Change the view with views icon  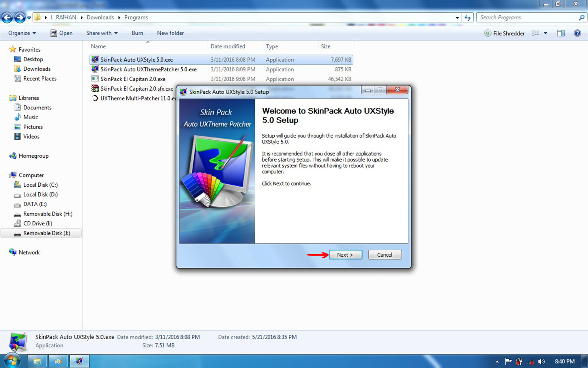(535, 33)
